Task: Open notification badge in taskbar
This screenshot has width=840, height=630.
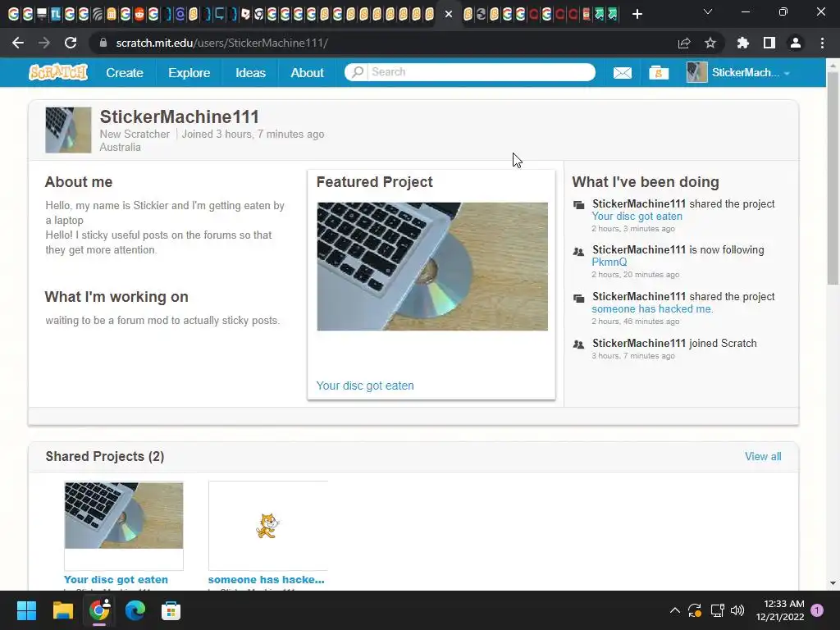Action: [x=817, y=610]
